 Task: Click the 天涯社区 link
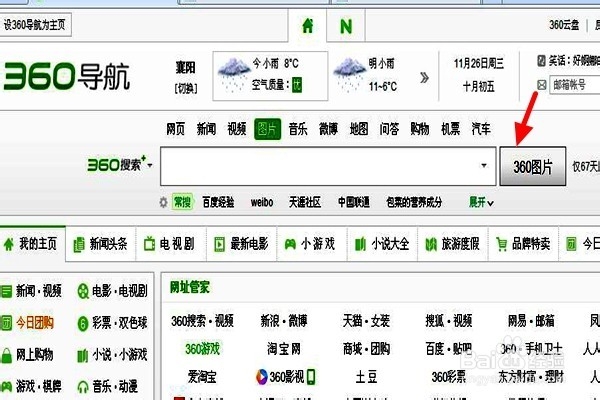(305, 202)
